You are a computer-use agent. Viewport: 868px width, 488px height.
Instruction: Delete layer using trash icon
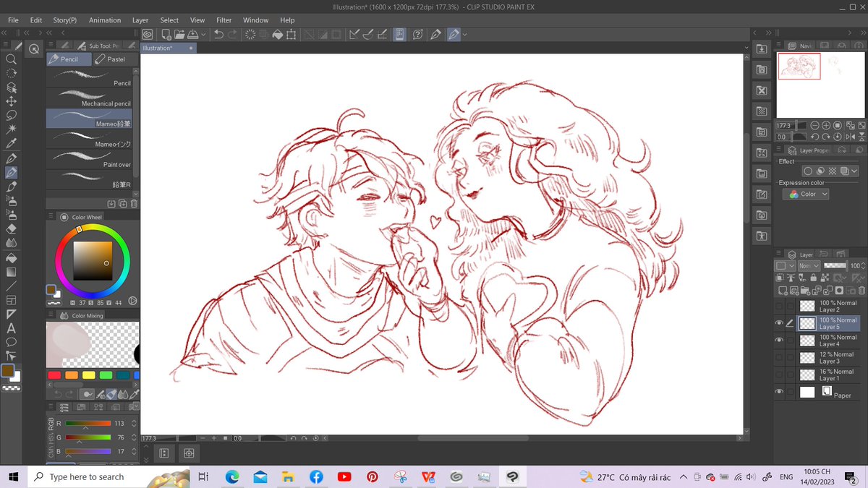click(861, 291)
